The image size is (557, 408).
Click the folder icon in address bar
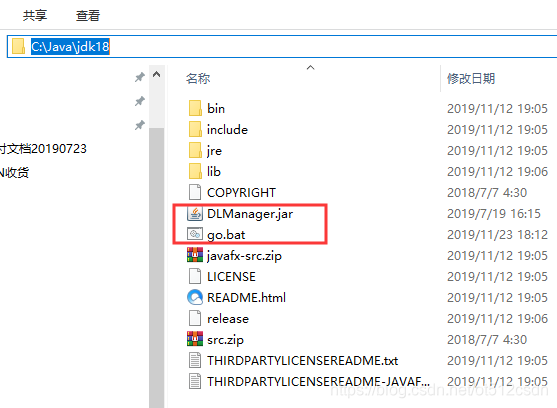pyautogui.click(x=18, y=46)
